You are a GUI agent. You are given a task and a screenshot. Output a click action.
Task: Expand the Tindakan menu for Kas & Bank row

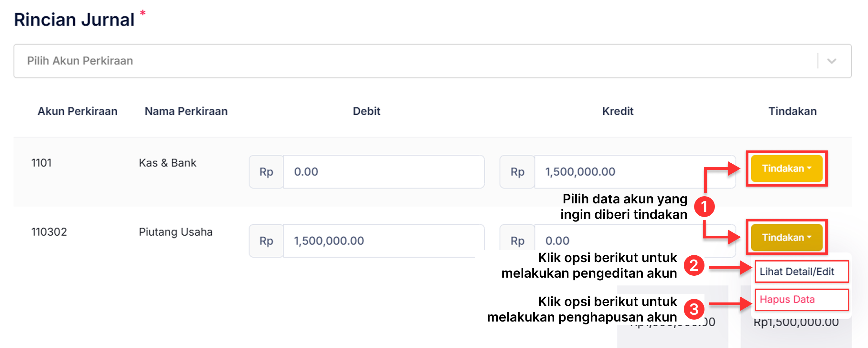click(786, 169)
